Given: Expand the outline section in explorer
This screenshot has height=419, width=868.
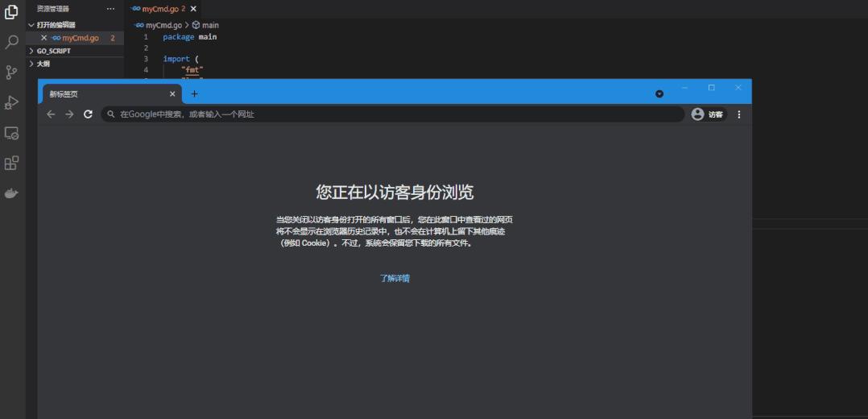Looking at the screenshot, I should pos(75,64).
